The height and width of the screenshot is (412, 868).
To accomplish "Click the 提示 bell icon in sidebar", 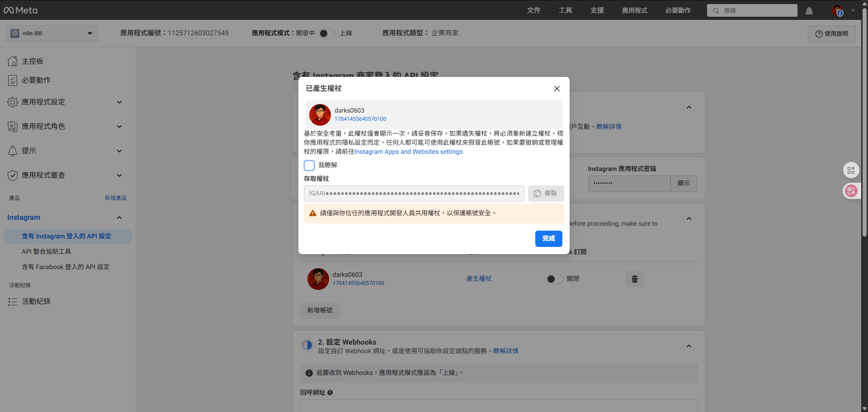I will point(13,151).
